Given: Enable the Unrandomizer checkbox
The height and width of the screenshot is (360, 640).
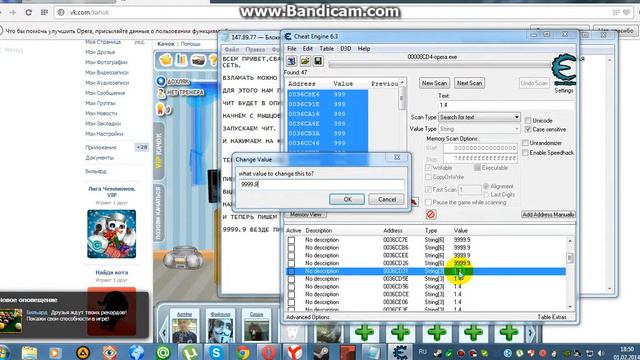Looking at the screenshot, I should [525, 143].
